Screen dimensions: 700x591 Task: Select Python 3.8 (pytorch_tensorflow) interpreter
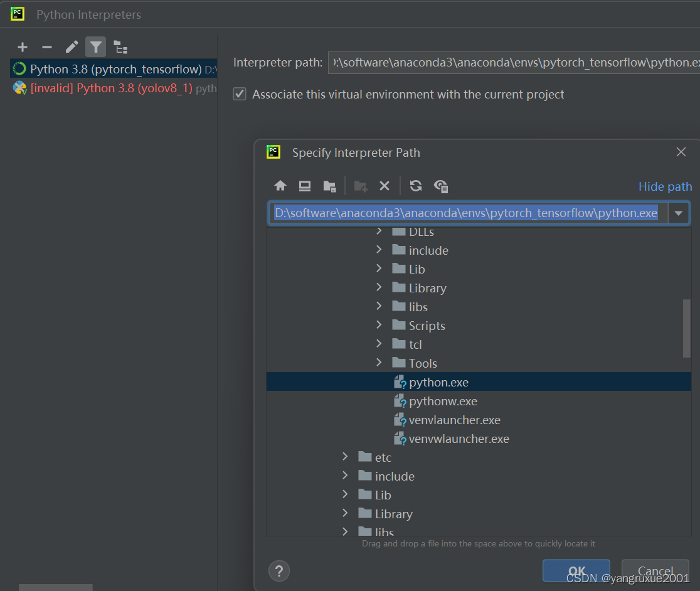(x=114, y=69)
